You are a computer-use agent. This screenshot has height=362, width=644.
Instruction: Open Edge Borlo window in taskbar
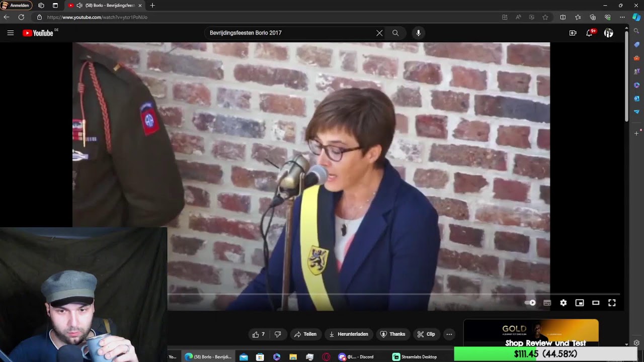click(208, 357)
